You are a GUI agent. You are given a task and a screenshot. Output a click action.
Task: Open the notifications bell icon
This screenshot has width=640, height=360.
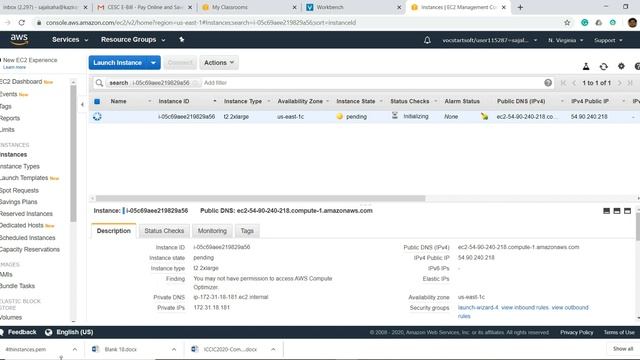(x=427, y=40)
